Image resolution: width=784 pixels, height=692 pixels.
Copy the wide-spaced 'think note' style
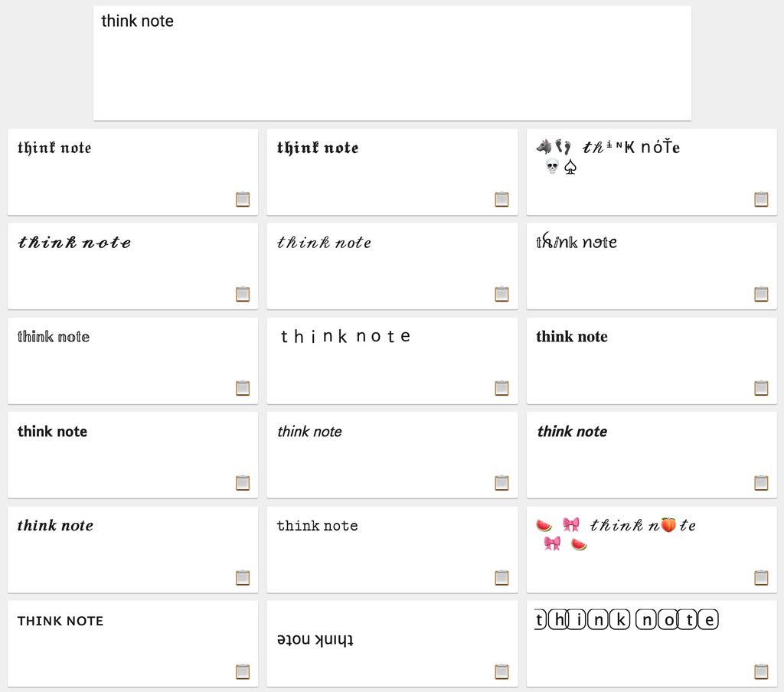coord(501,388)
